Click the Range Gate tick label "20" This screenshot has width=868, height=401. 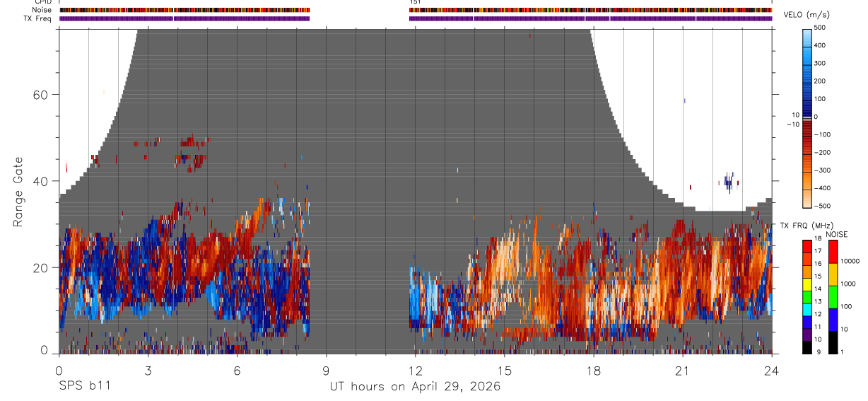coord(42,267)
